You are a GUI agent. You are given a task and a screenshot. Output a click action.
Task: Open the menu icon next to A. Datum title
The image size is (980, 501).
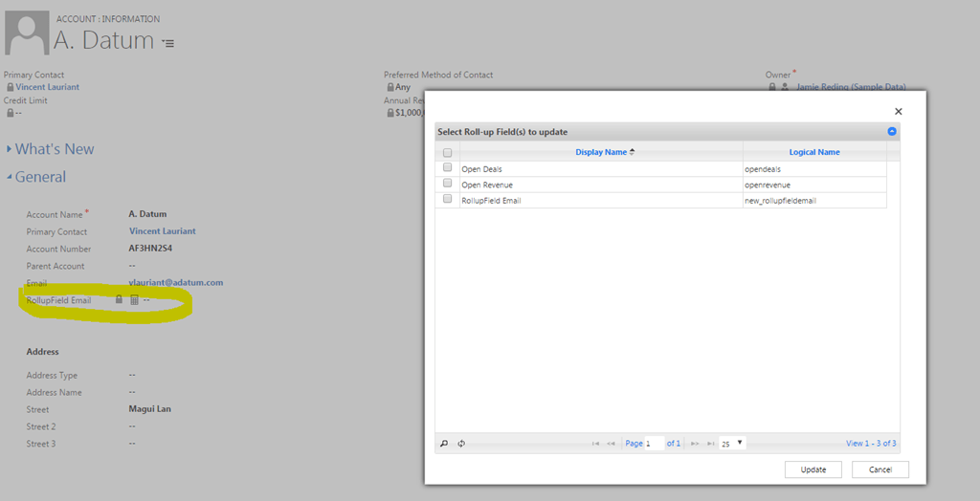(168, 43)
